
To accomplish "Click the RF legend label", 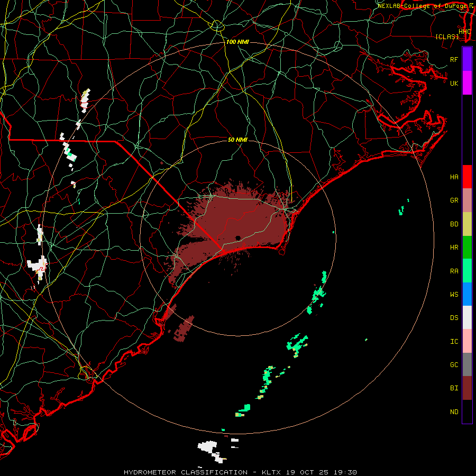I will point(454,59).
